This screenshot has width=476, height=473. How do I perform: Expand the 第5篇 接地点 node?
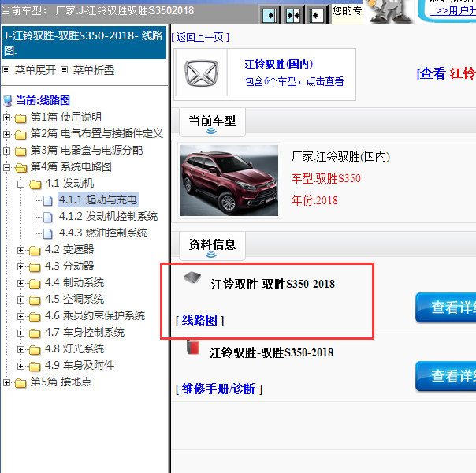(6, 382)
